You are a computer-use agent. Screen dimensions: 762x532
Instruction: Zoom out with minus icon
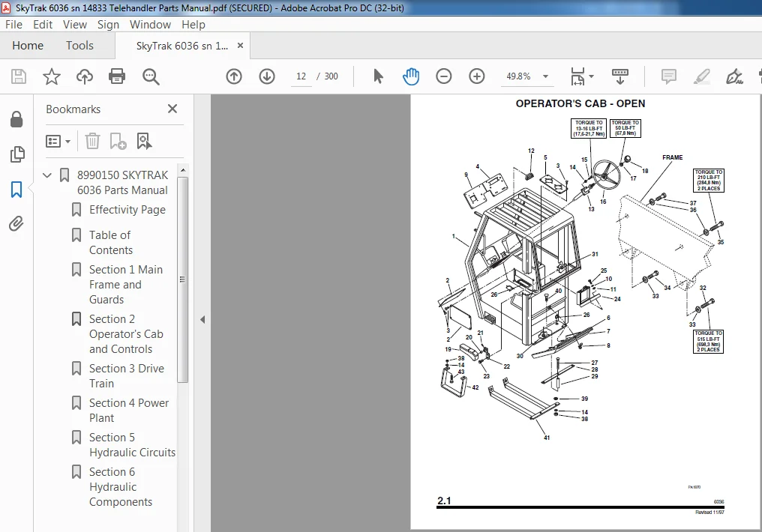pos(444,76)
